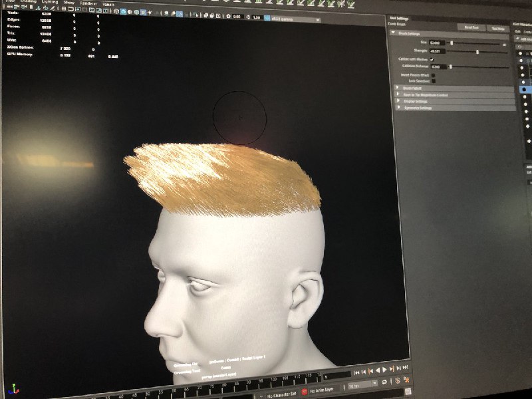Click the pin icon beside the Size slider
Image resolution: width=532 pixels, height=399 pixels.
coord(505,44)
